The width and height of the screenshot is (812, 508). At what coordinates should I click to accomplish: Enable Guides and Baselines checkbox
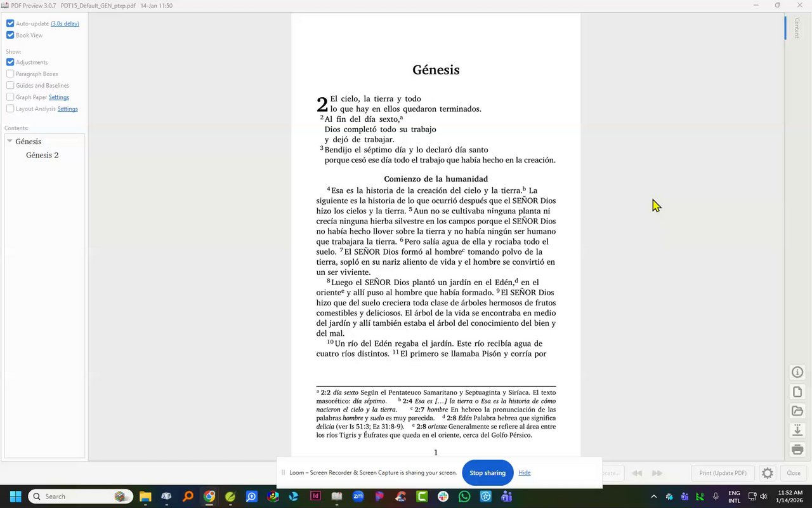coord(10,85)
